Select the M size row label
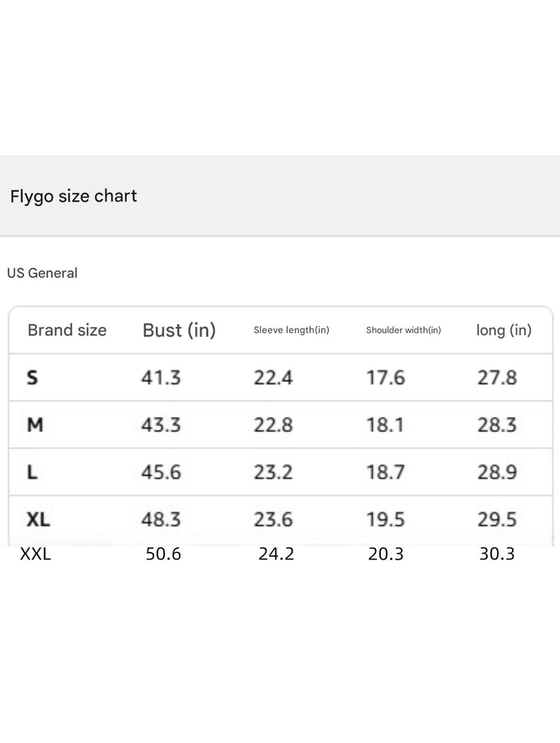 point(35,425)
